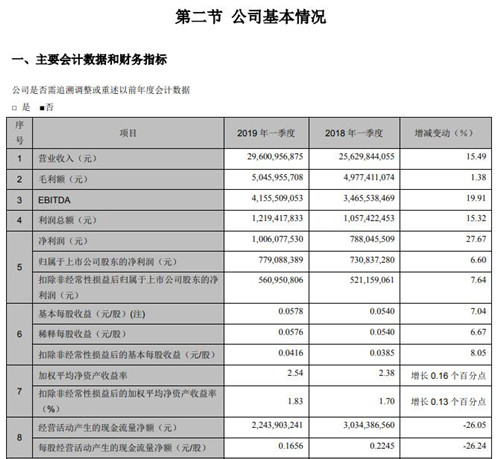
Task: Click value 29,600,956,875
Action: pos(275,156)
